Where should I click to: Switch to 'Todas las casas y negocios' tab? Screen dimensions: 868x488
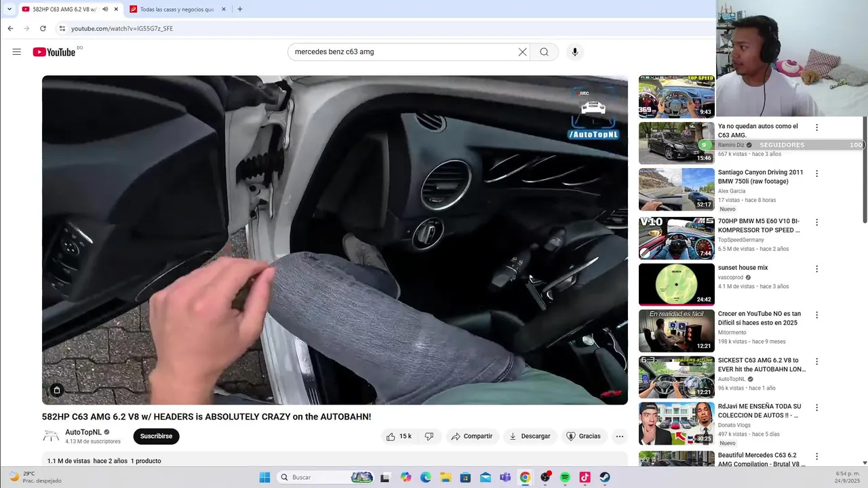point(176,9)
